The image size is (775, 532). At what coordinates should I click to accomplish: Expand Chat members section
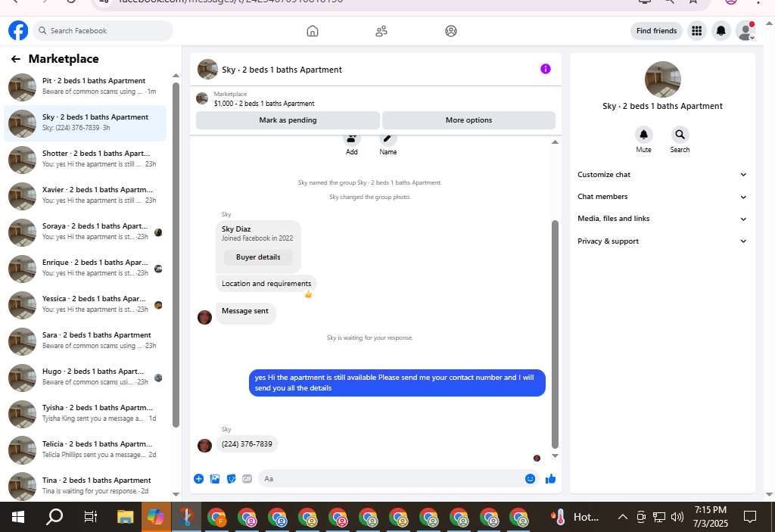click(661, 197)
